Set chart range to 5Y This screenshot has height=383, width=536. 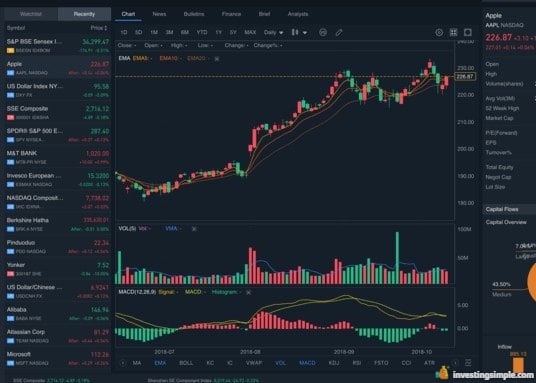click(x=233, y=32)
